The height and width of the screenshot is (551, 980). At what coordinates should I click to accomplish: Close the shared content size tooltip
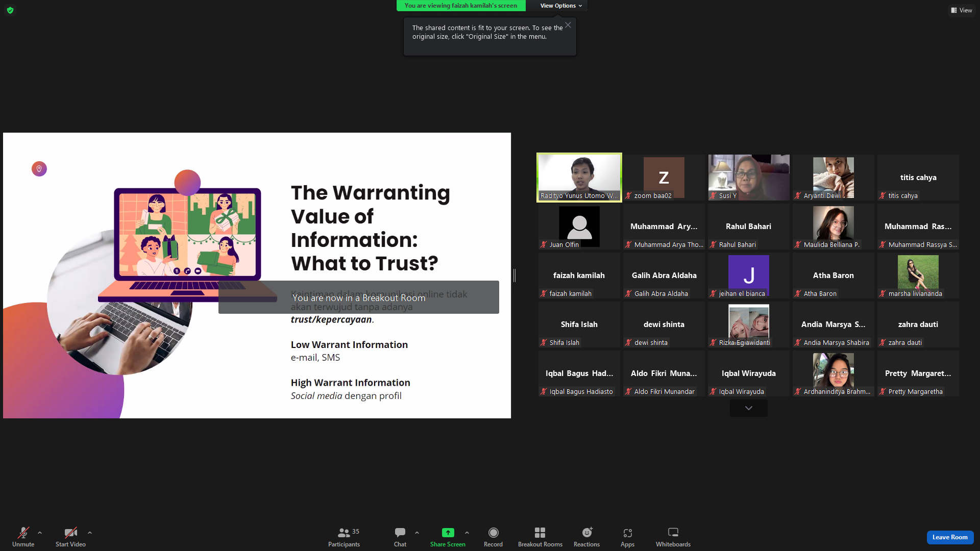pos(568,25)
